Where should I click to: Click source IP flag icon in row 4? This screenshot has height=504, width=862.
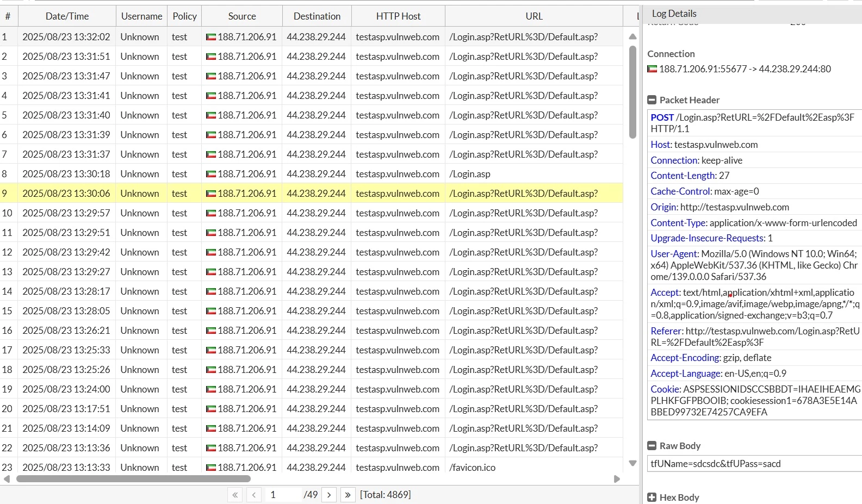pos(211,96)
